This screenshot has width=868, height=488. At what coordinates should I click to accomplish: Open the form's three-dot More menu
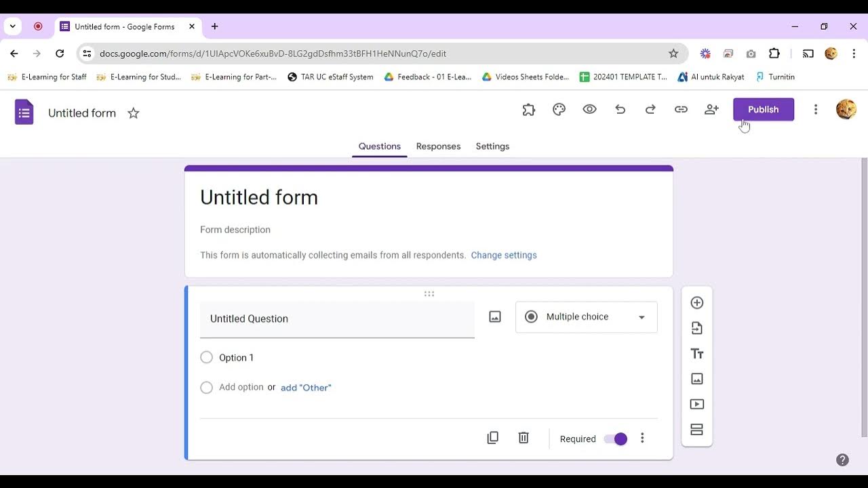coord(816,110)
